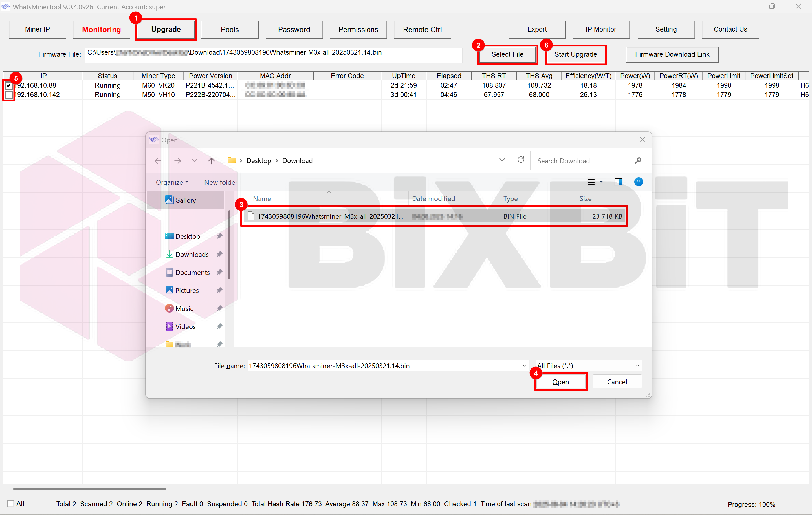Check the 192.168.10.88 miner checkbox
This screenshot has width=812, height=515.
[8, 86]
